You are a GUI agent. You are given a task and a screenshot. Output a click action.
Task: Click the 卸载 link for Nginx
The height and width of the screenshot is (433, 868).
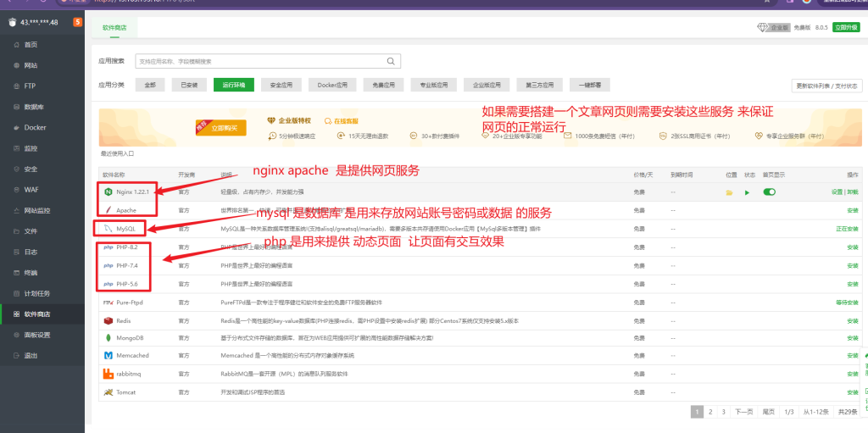coord(851,192)
